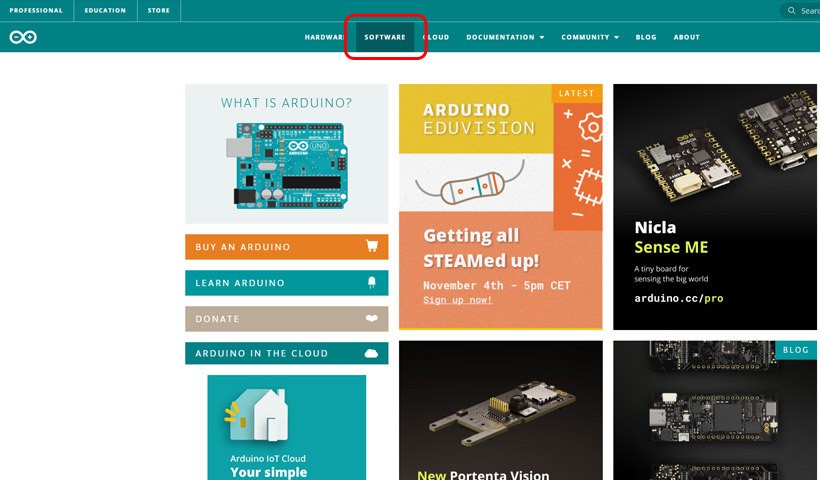Click the Learn Arduino button
Image resolution: width=820 pixels, height=480 pixels.
point(287,283)
